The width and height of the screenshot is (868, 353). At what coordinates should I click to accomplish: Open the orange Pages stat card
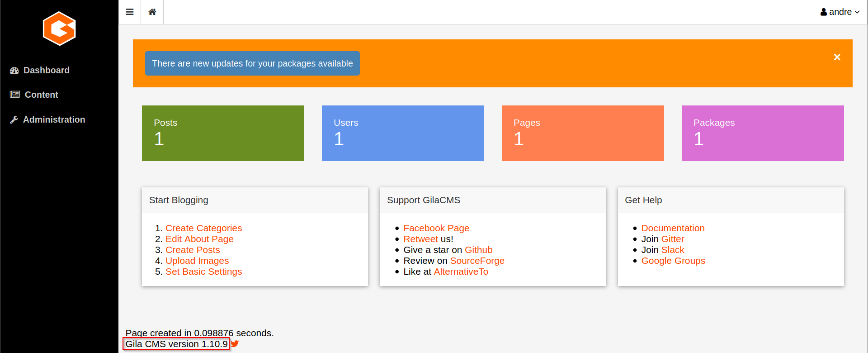(x=583, y=133)
